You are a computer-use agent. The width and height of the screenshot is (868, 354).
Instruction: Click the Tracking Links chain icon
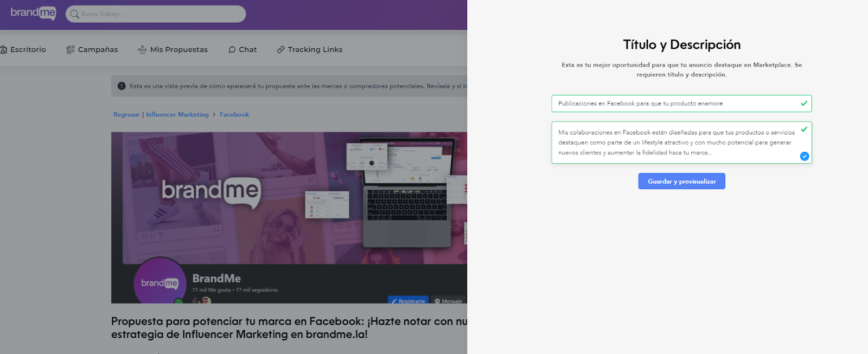pyautogui.click(x=280, y=49)
